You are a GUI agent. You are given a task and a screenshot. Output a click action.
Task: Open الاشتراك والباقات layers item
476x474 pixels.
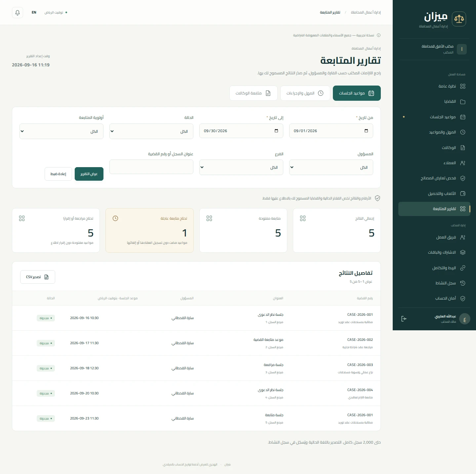434,252
